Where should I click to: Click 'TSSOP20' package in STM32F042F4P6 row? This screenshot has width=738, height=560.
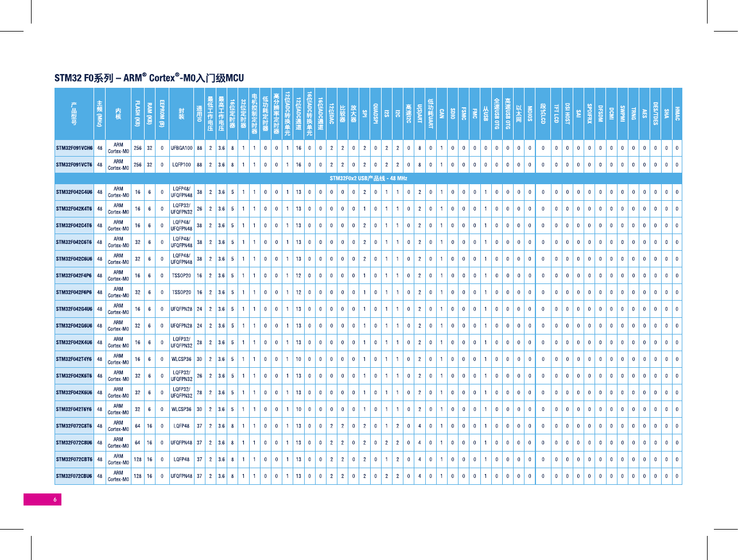pyautogui.click(x=181, y=275)
